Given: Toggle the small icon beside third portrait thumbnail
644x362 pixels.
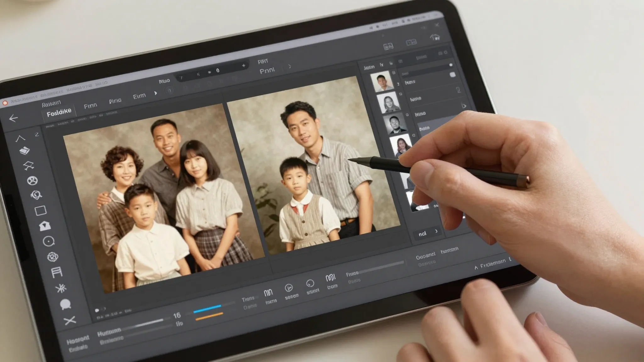Looking at the screenshot, I should pyautogui.click(x=407, y=115).
